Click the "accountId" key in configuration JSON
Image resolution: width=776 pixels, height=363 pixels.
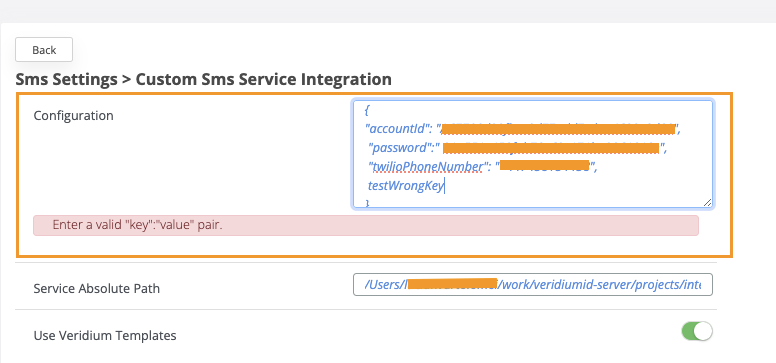(395, 130)
